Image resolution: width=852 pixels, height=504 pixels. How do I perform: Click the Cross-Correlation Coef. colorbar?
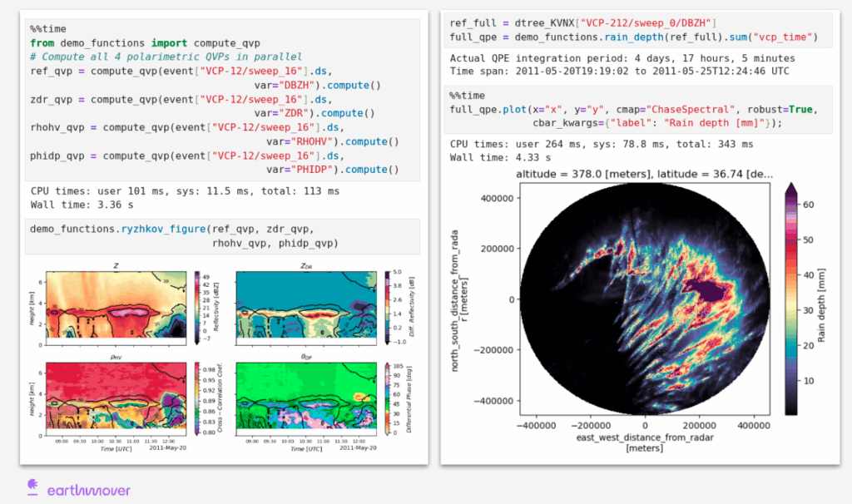(197, 396)
